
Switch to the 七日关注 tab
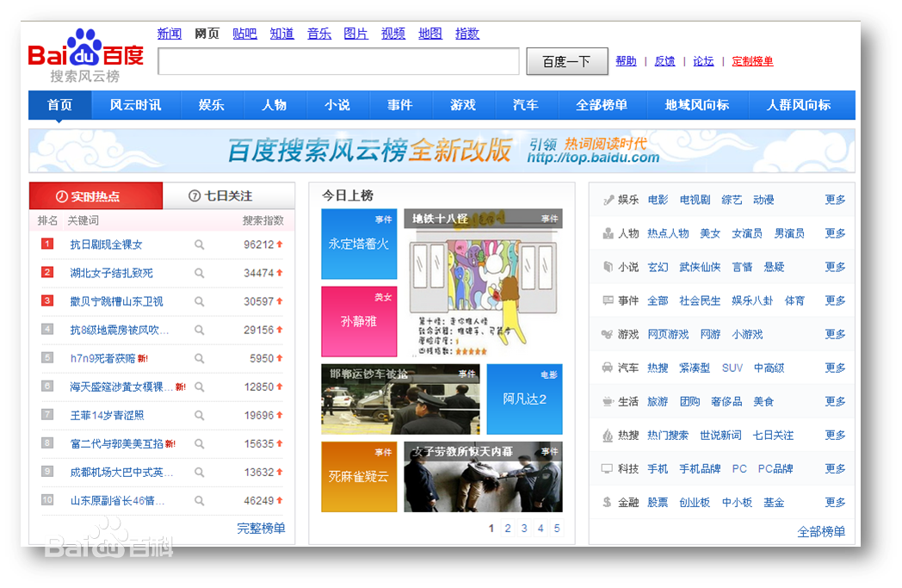[x=228, y=196]
